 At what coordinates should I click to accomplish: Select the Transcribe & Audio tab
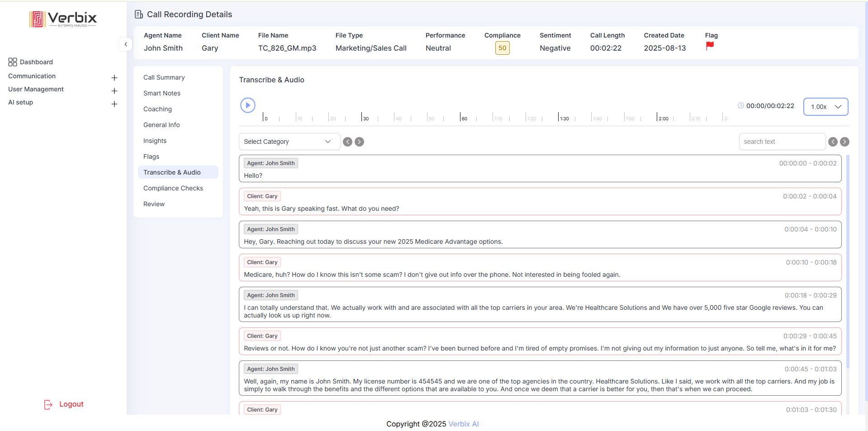tap(178, 172)
